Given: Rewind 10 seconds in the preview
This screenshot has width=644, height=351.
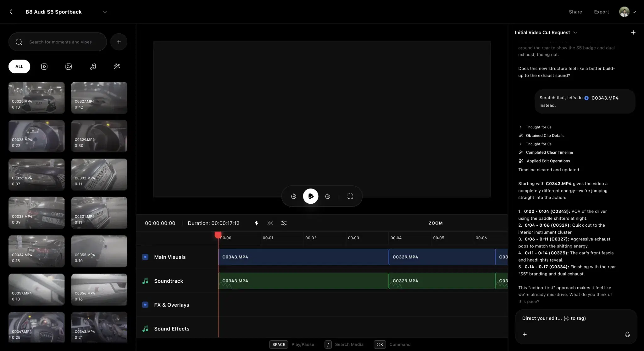Looking at the screenshot, I should coord(293,196).
